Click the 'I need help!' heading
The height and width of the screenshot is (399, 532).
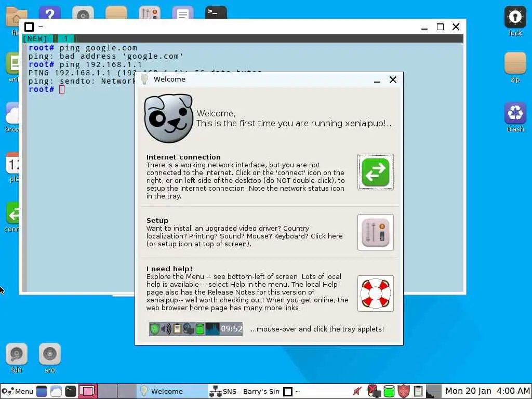pos(169,269)
